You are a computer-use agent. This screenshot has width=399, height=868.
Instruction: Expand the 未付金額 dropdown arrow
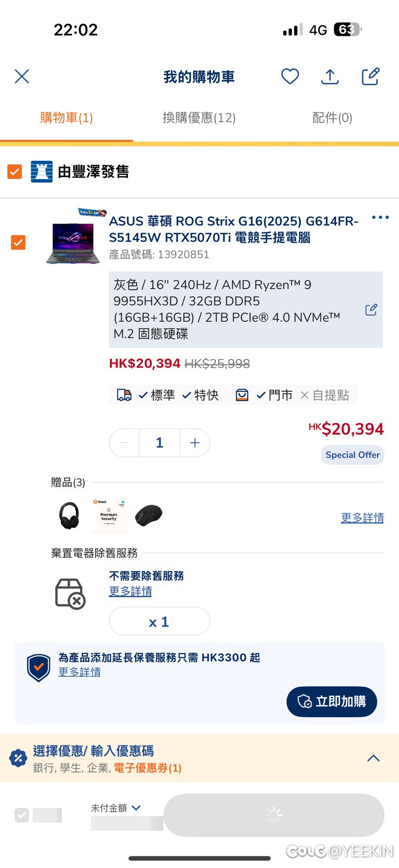tap(136, 808)
